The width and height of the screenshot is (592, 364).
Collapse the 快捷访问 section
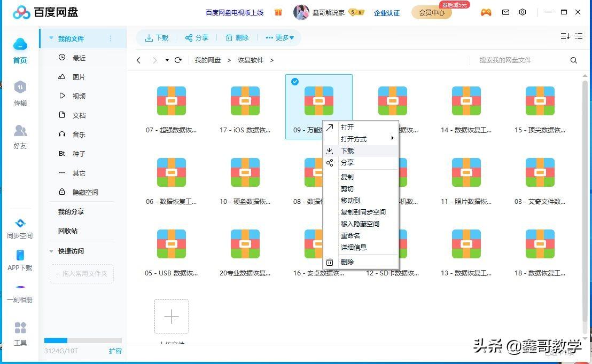click(51, 251)
